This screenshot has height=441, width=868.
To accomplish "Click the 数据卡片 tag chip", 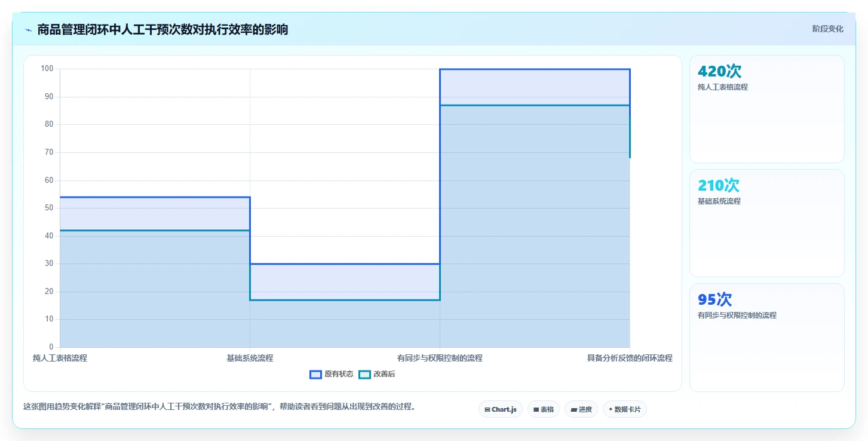I will click(x=625, y=409).
